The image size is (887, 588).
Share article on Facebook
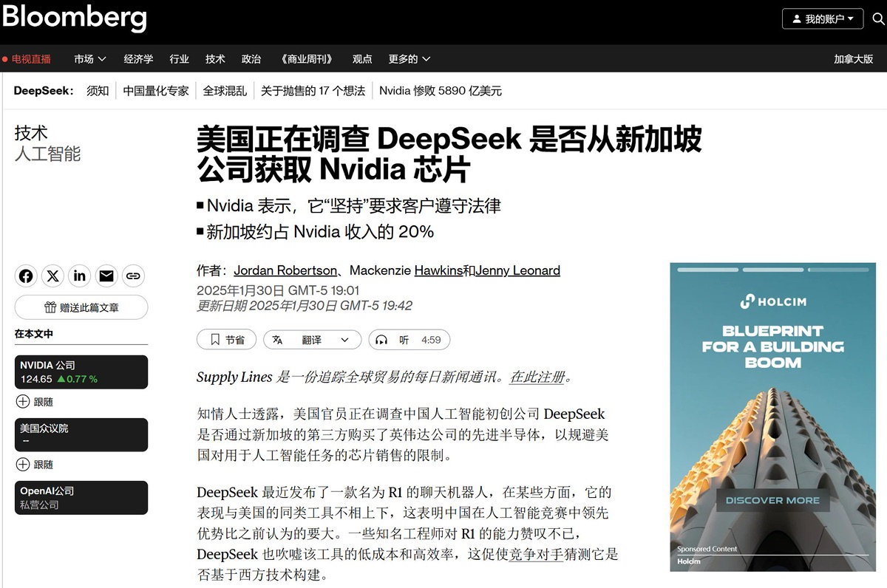26,276
